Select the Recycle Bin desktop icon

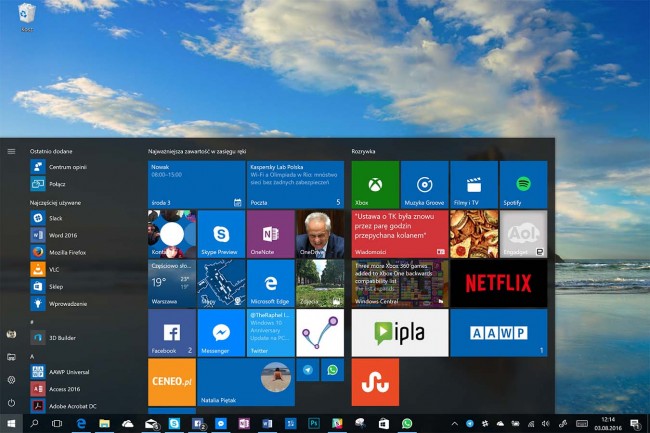(27, 17)
